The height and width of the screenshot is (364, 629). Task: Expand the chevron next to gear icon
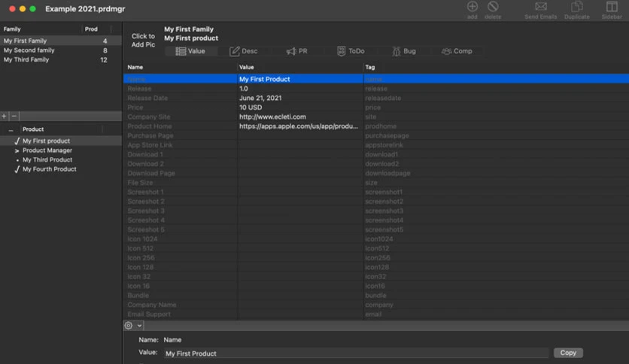tap(139, 326)
